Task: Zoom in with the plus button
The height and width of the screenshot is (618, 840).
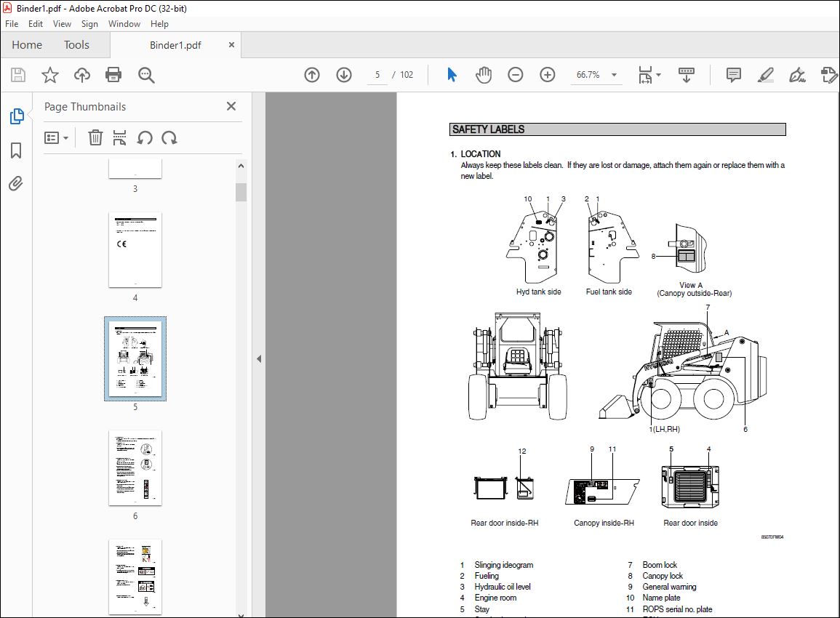Action: [x=548, y=74]
